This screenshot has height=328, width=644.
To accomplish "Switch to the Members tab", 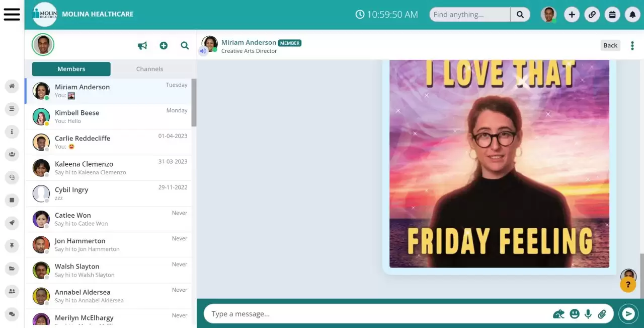I will click(x=71, y=69).
